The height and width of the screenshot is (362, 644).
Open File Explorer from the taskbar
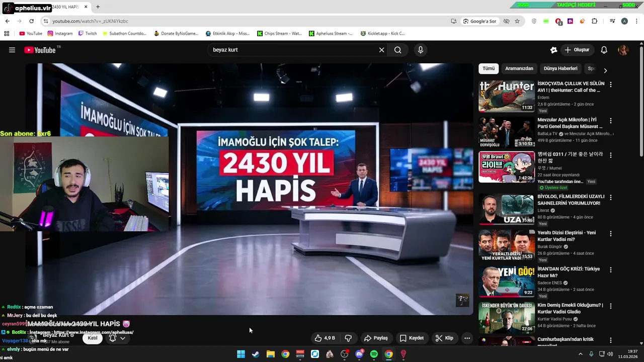click(270, 354)
